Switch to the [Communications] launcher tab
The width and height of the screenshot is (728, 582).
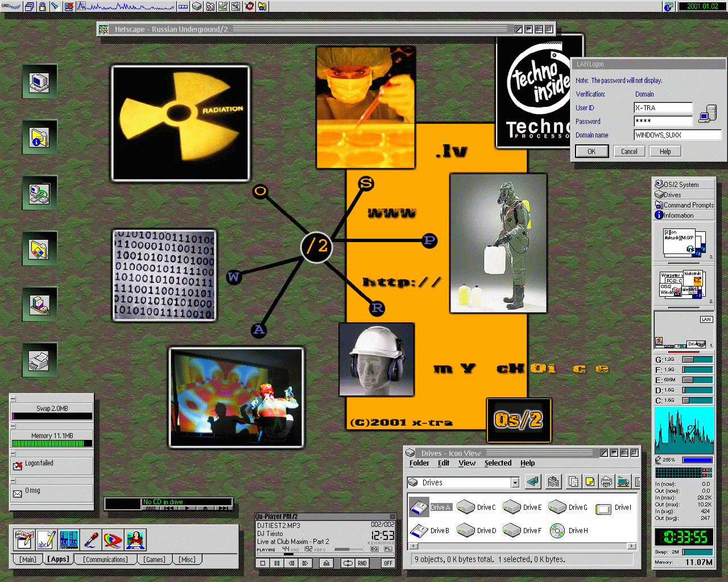click(105, 559)
